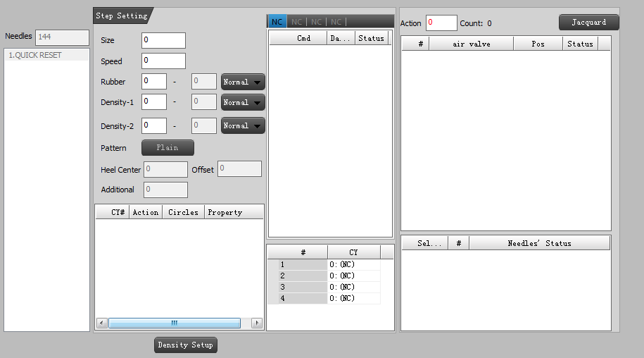Click the first Density-1 value field

pos(154,102)
